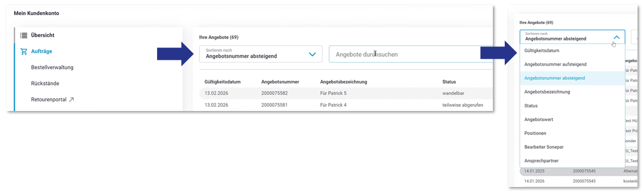Open the collapsed Sortieren nach dropdown
644x194 pixels.
pyautogui.click(x=261, y=54)
